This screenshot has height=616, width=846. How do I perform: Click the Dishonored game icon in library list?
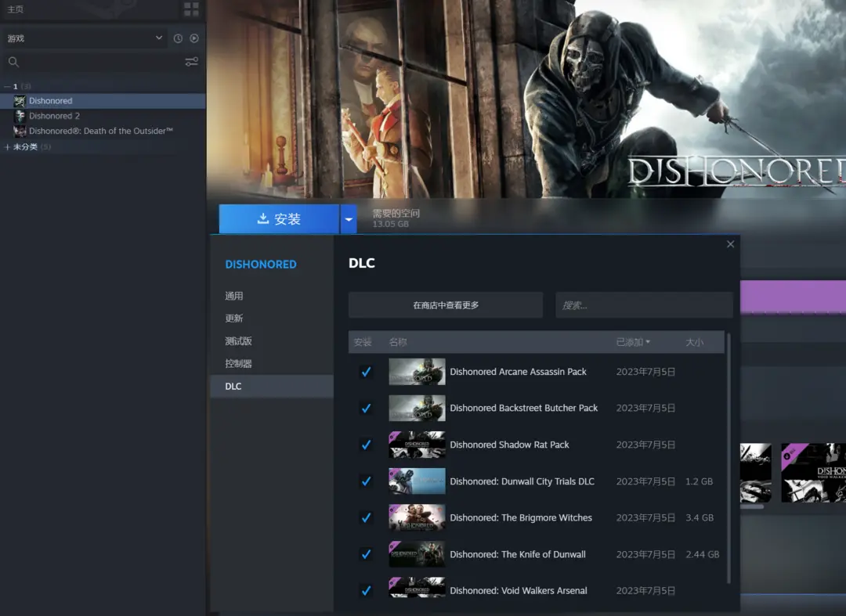pyautogui.click(x=20, y=101)
